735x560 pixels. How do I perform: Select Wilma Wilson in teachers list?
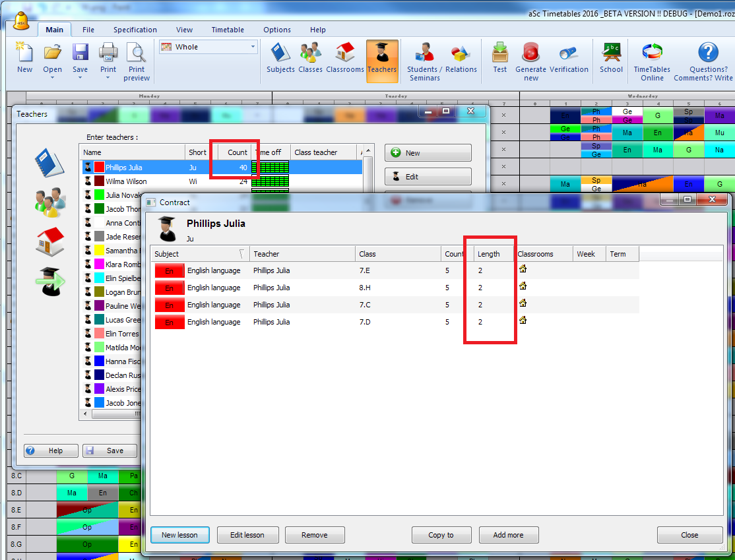(126, 181)
